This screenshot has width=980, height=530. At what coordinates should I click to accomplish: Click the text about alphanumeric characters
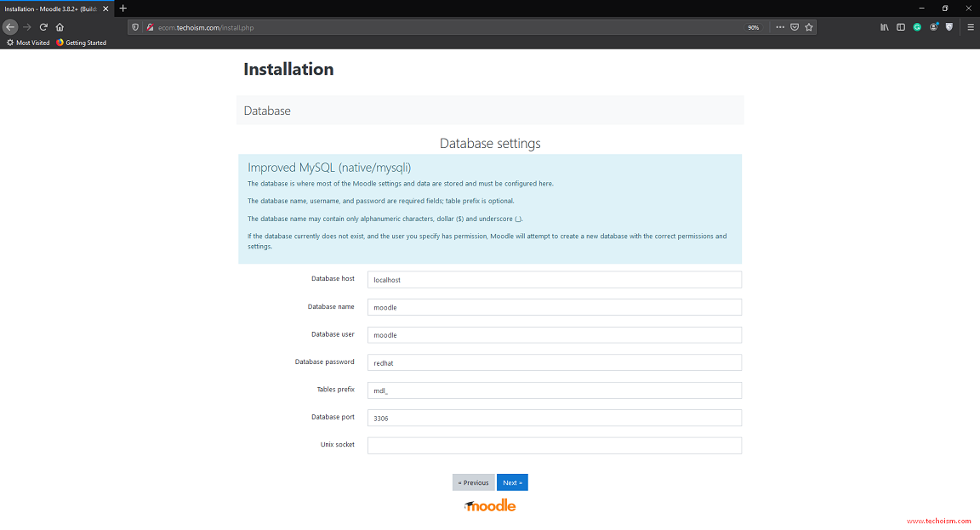(385, 219)
